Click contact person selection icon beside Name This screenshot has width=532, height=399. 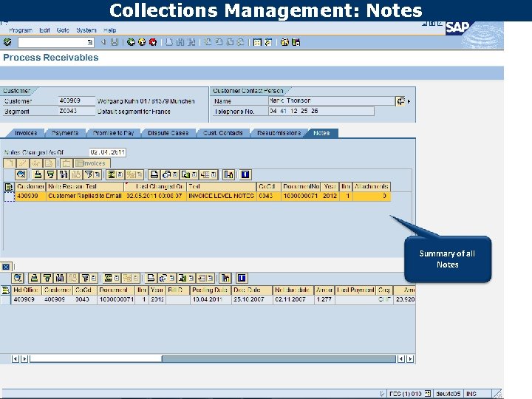(x=400, y=101)
